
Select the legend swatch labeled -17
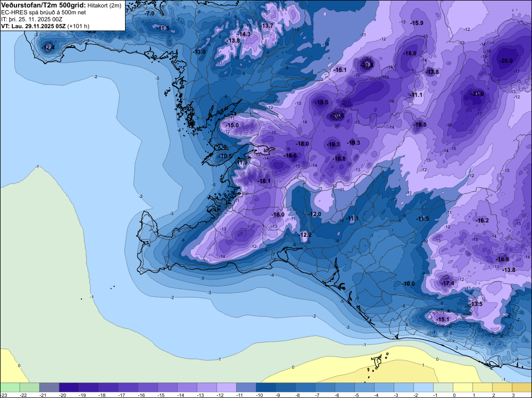[128, 387]
